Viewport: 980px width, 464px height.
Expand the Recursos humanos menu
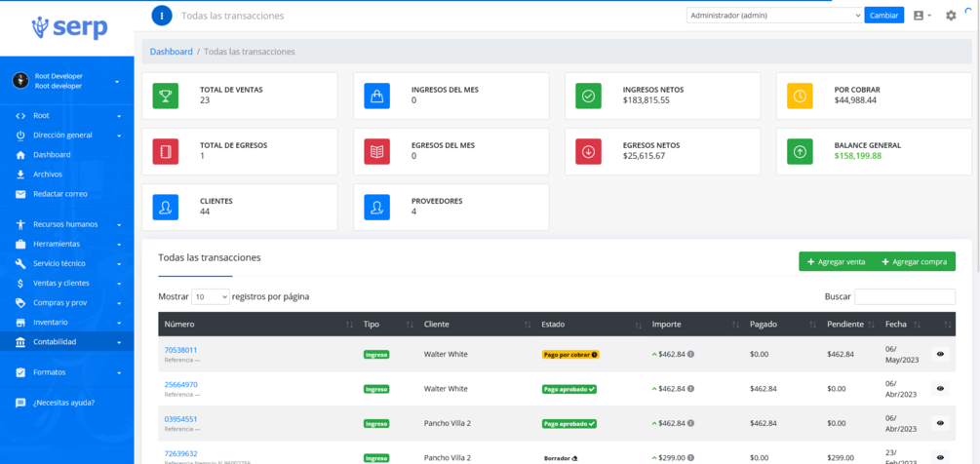(119, 224)
